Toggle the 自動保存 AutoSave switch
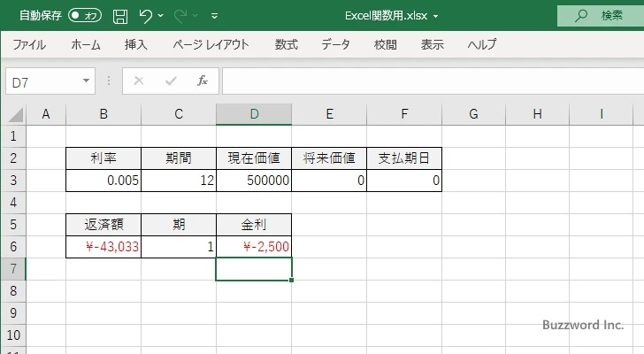This screenshot has width=644, height=354. (x=85, y=16)
